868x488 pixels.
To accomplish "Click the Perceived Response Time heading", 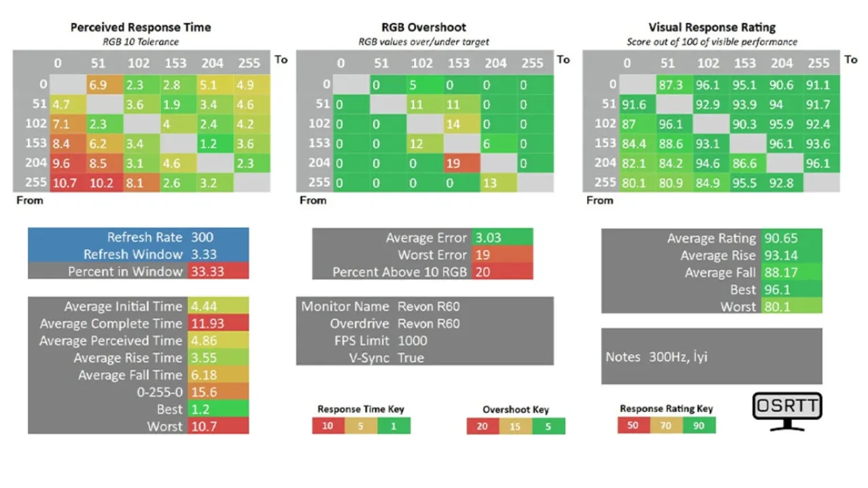I will click(x=141, y=28).
